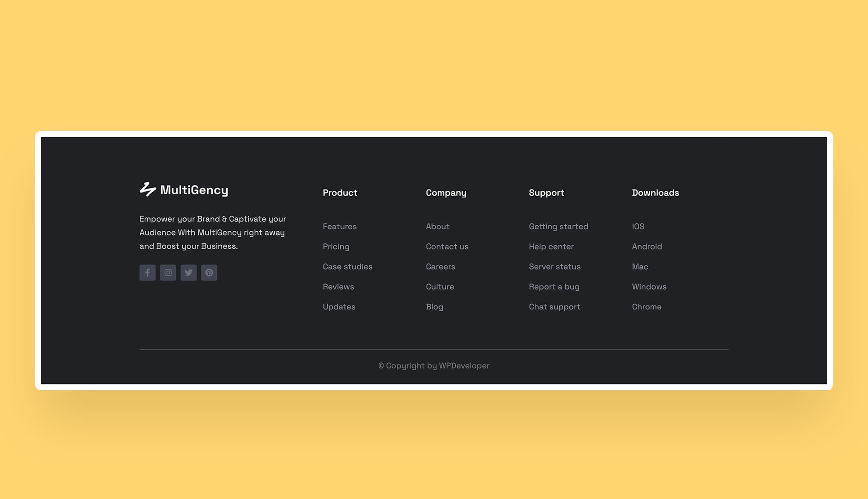
Task: Open the Instagram social icon
Action: click(168, 272)
